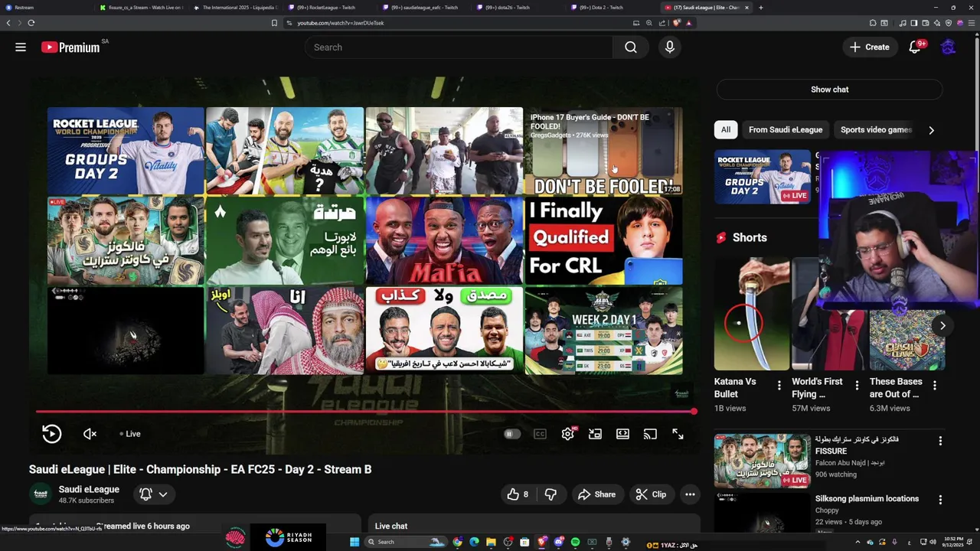
Task: Open options for Silksong plasmium video
Action: tap(940, 500)
